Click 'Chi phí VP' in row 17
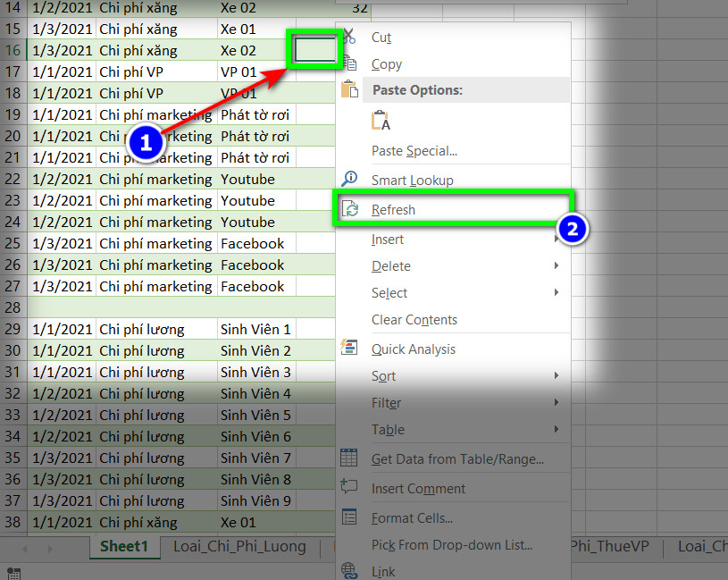This screenshot has height=580, width=728. [x=131, y=72]
